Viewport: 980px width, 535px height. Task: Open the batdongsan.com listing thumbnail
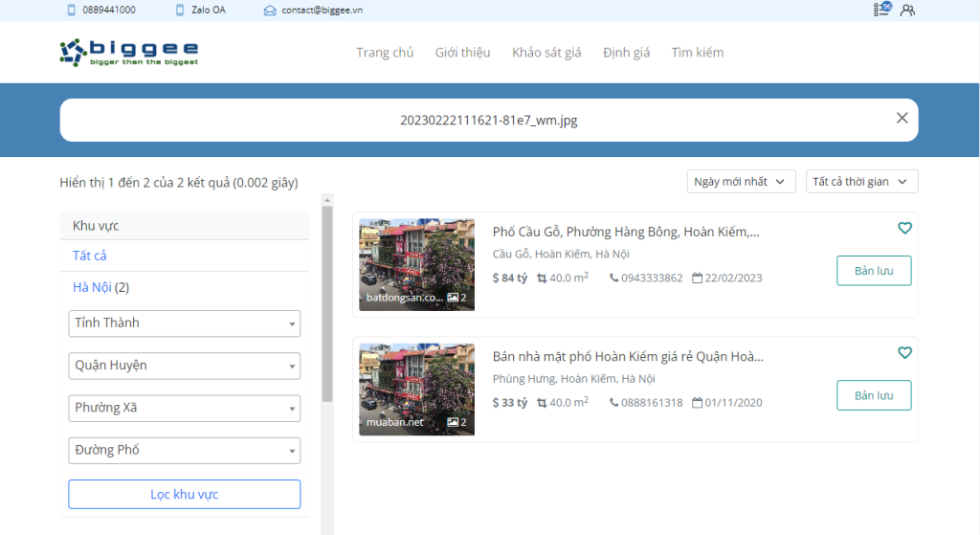[x=416, y=264]
